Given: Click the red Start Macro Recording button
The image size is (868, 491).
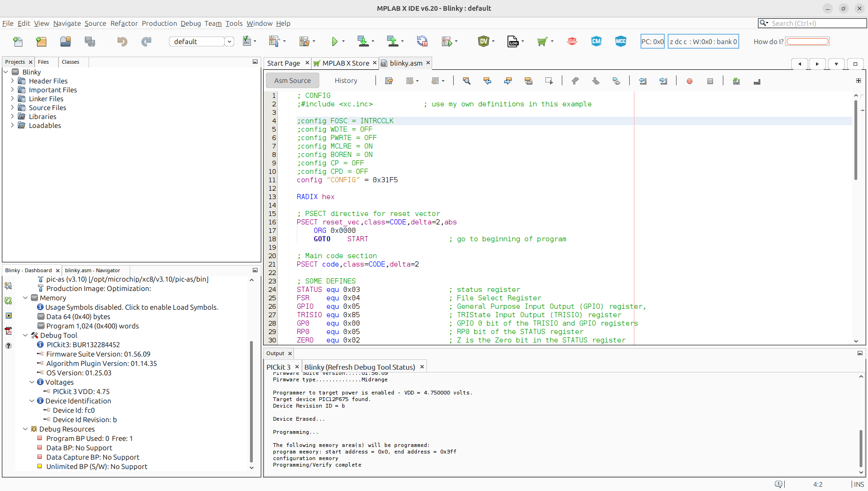Looking at the screenshot, I should [689, 81].
